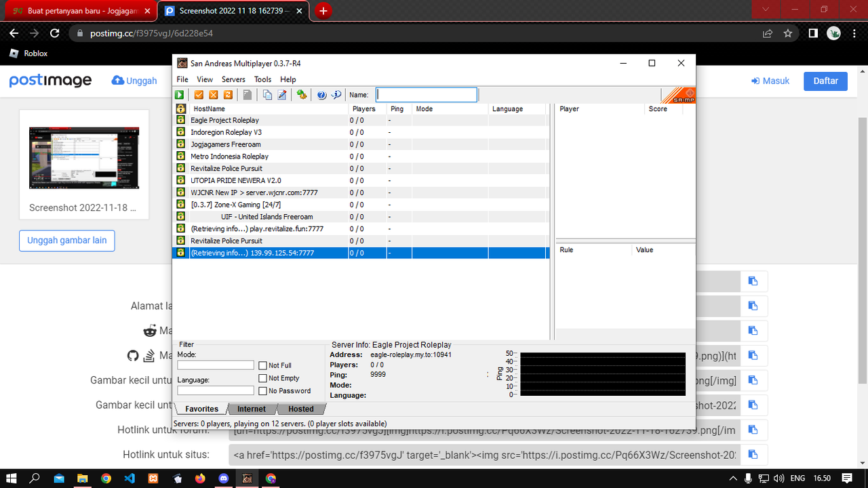Open the File menu in SA-MP
868x488 pixels.
[182, 79]
